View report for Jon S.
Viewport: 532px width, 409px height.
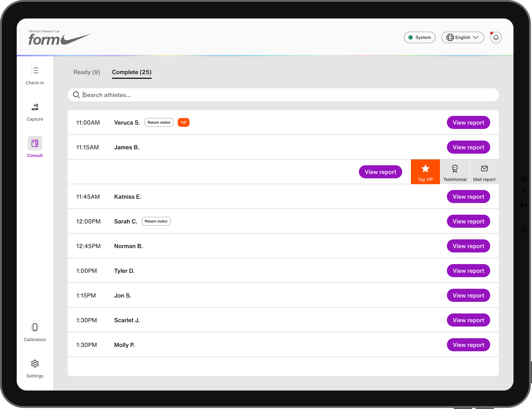(468, 295)
